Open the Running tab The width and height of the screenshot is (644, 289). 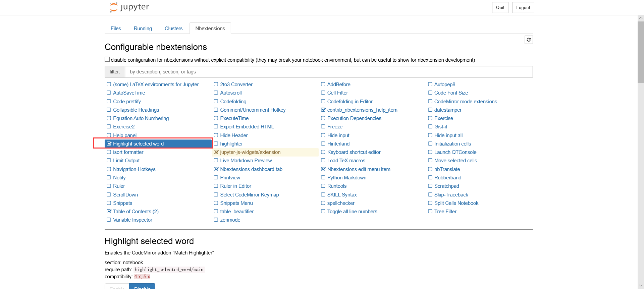click(143, 28)
